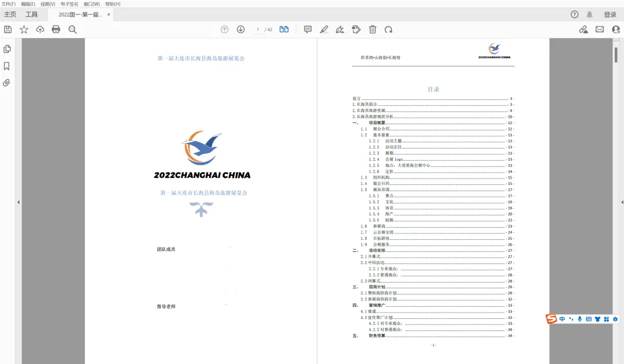This screenshot has width=624, height=364.
Task: Go to the previous page with the up arrow
Action: 224,29
